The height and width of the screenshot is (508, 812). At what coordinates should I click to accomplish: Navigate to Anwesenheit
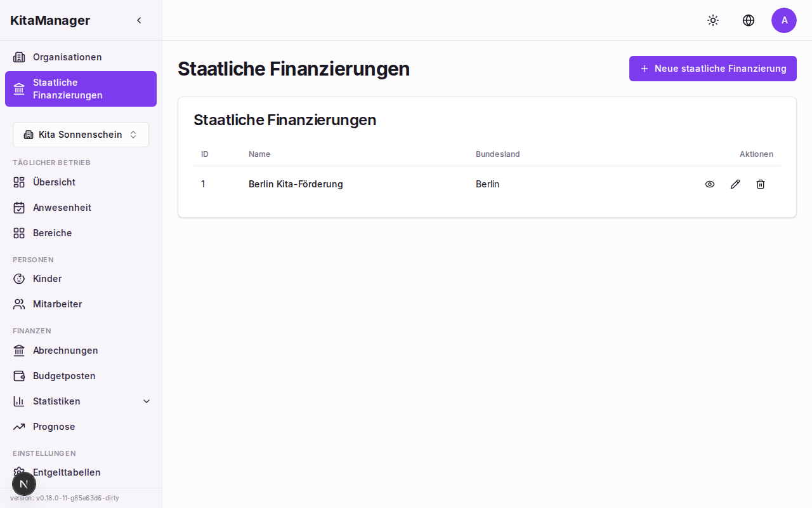[x=62, y=208]
